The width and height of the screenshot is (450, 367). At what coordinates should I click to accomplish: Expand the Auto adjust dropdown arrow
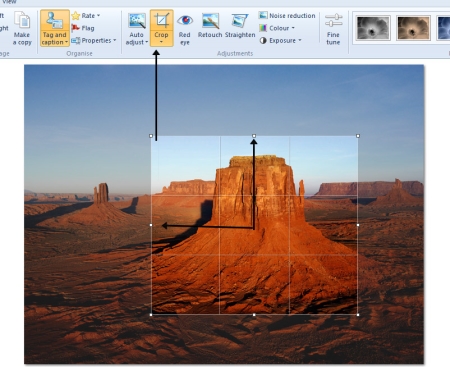click(147, 42)
